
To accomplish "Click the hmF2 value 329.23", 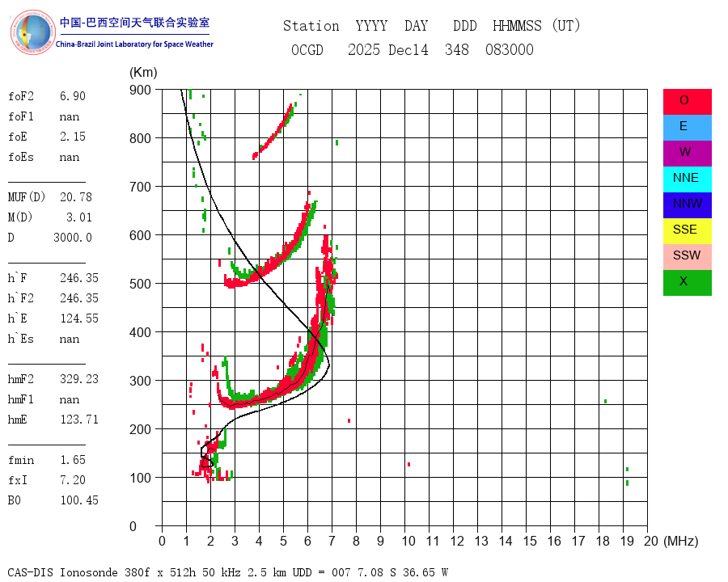I will click(x=79, y=379).
